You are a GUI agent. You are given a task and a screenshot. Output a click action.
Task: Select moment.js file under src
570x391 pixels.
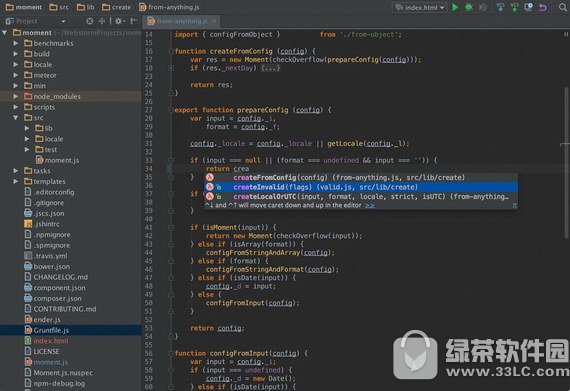pyautogui.click(x=57, y=160)
